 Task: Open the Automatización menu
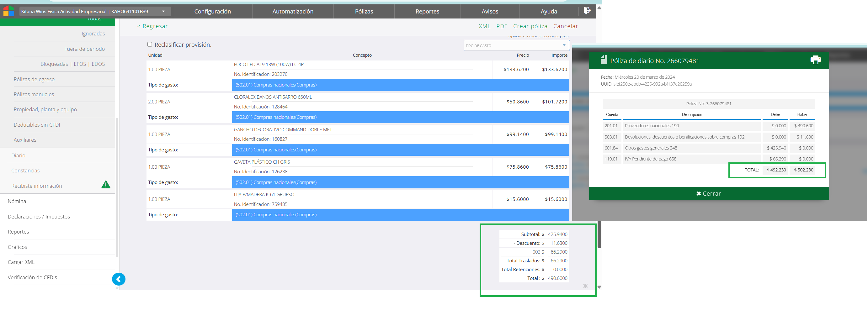coord(292,12)
